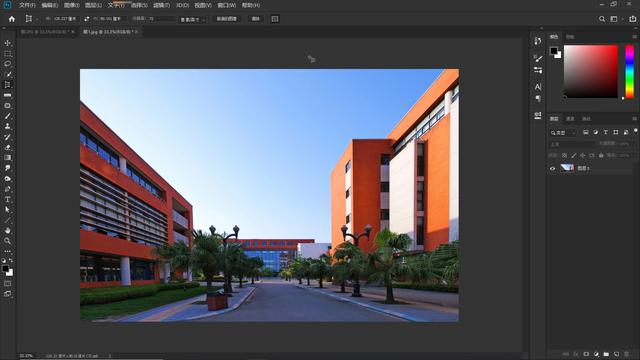Select the Zoom magnifier tool

7,241
